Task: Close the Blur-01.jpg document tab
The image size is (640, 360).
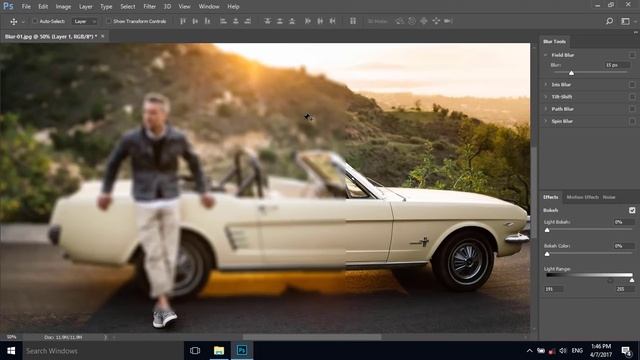Action: [103, 36]
